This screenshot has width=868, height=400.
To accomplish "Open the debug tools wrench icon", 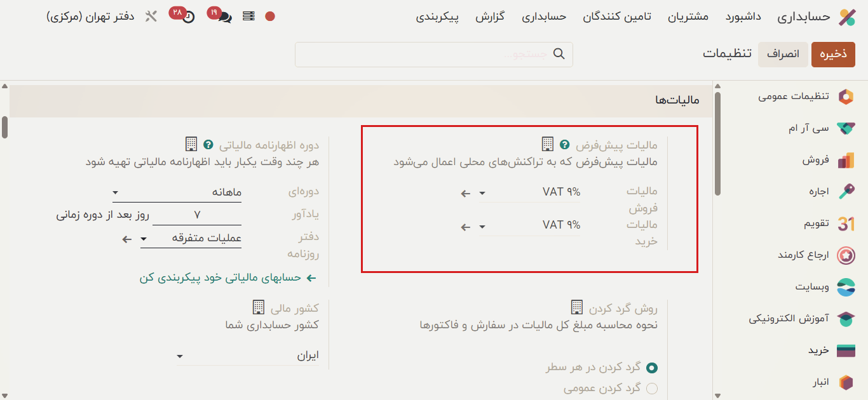I will coord(151,17).
